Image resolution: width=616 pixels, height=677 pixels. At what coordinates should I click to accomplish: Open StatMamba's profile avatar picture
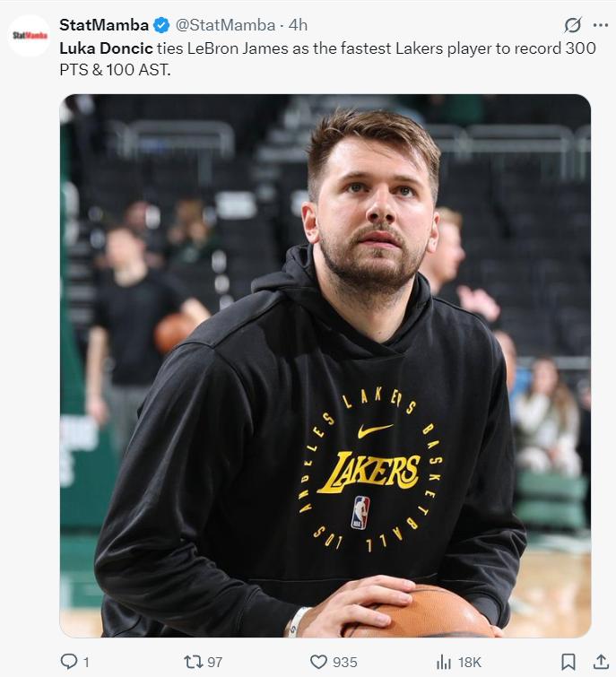tap(30, 36)
